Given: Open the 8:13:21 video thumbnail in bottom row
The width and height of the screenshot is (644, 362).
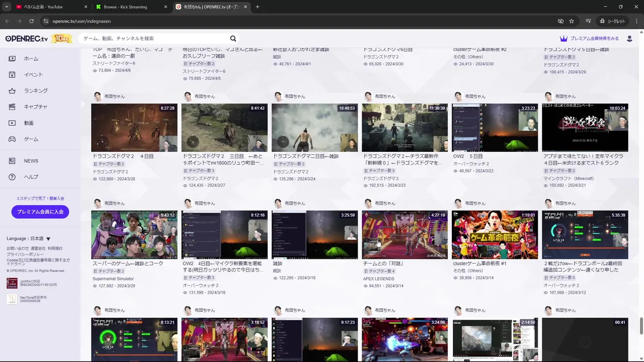Looking at the screenshot, I should coord(134,339).
